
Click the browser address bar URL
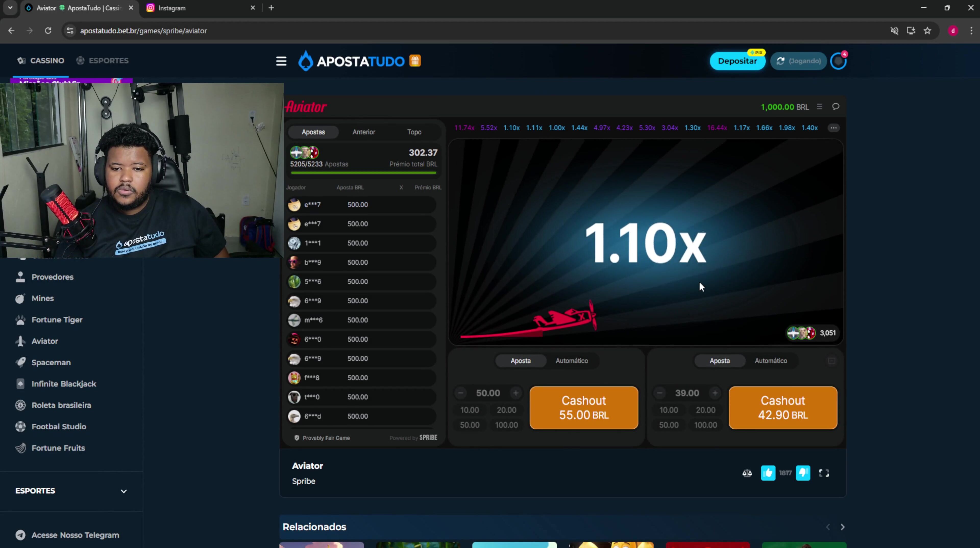pos(143,31)
